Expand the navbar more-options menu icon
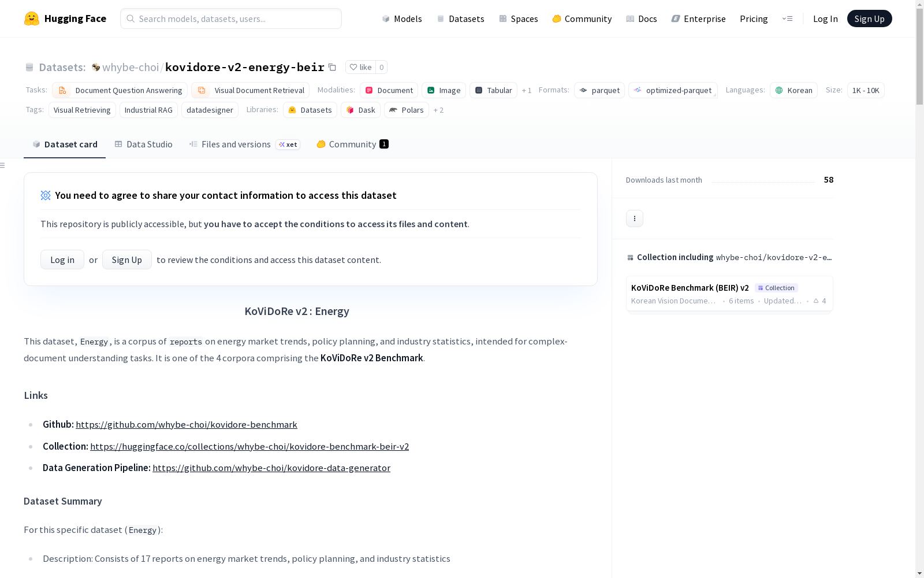Image resolution: width=924 pixels, height=578 pixels. point(787,18)
